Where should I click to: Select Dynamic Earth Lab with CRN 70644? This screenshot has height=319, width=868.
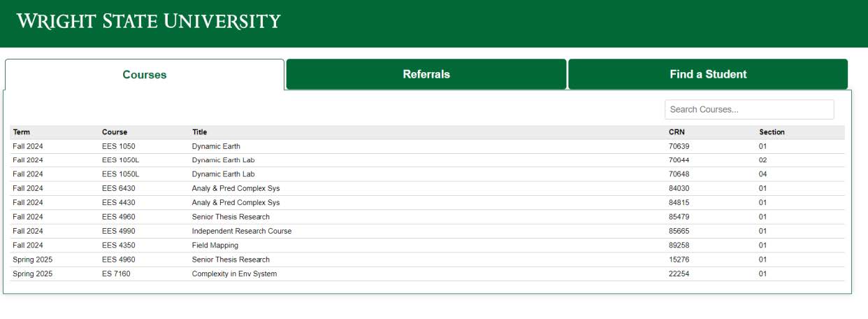click(x=223, y=160)
